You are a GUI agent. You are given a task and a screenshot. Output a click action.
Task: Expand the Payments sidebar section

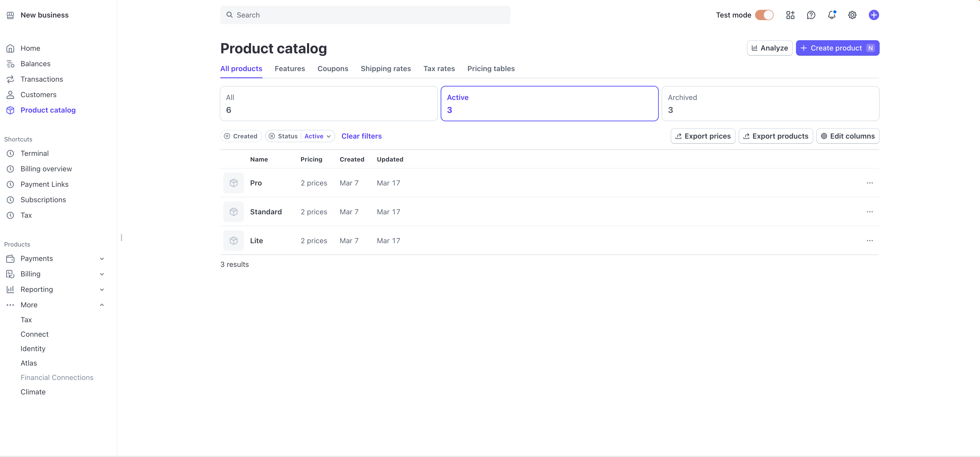102,259
